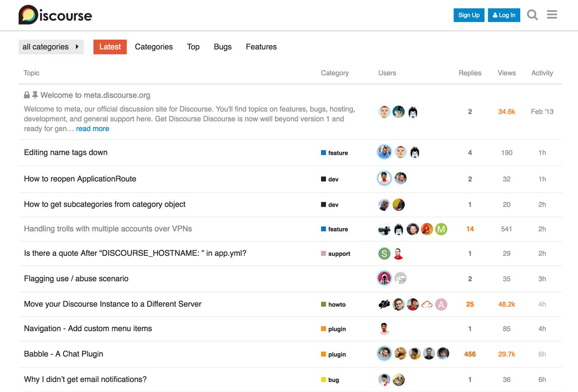The height and width of the screenshot is (392, 578).
Task: Click the 34.6k views value
Action: (507, 111)
